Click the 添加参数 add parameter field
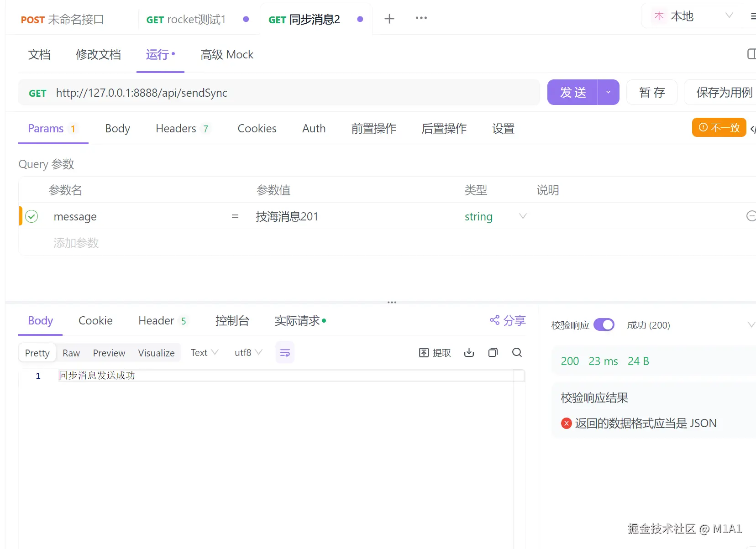The height and width of the screenshot is (549, 756). coord(76,243)
